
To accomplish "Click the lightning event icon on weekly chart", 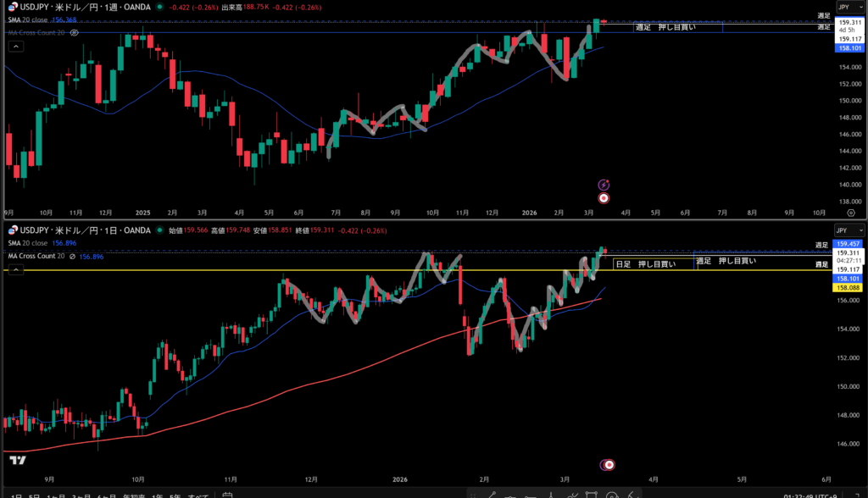I will [x=604, y=184].
